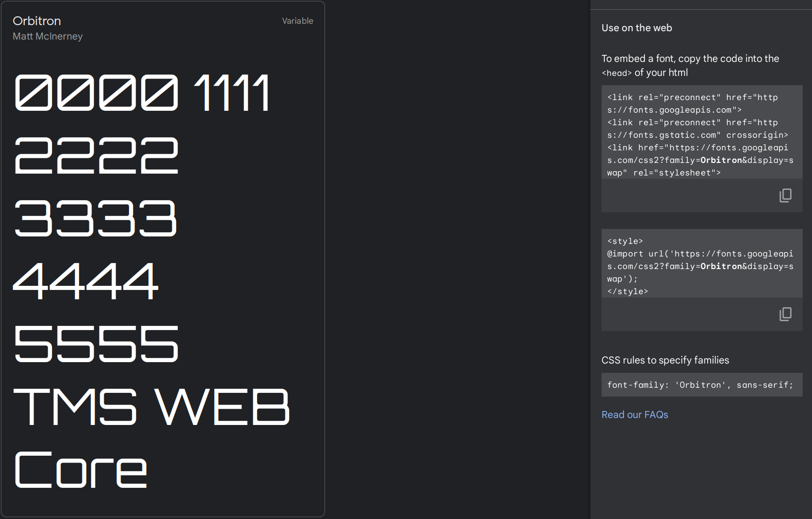Open the Read our FAQs link
812x519 pixels.
click(635, 415)
